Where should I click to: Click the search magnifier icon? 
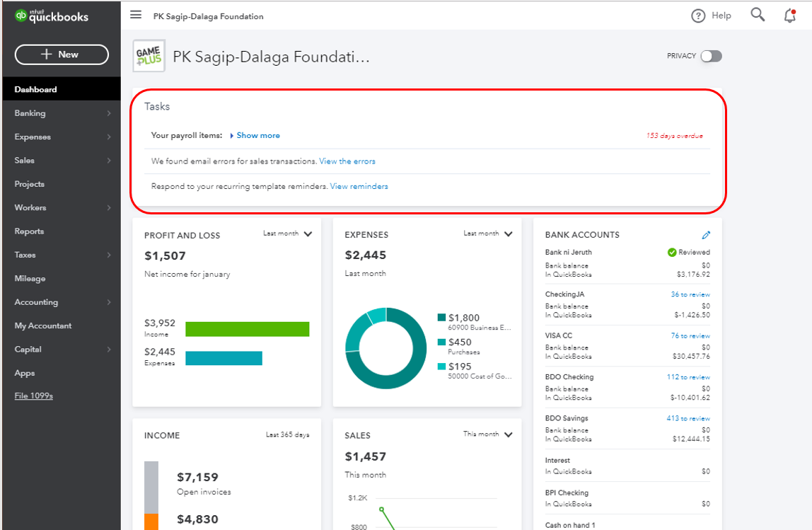click(x=758, y=15)
